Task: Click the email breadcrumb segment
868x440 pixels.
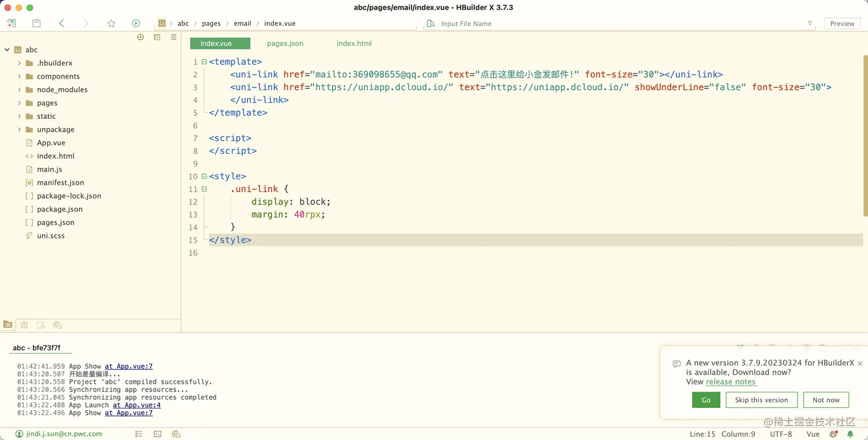Action: click(242, 24)
